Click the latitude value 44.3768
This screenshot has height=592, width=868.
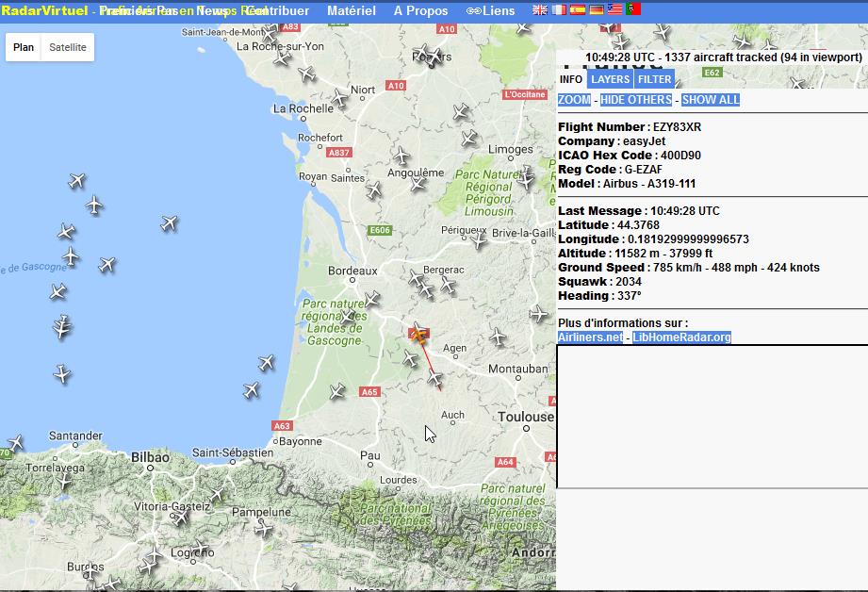click(638, 225)
